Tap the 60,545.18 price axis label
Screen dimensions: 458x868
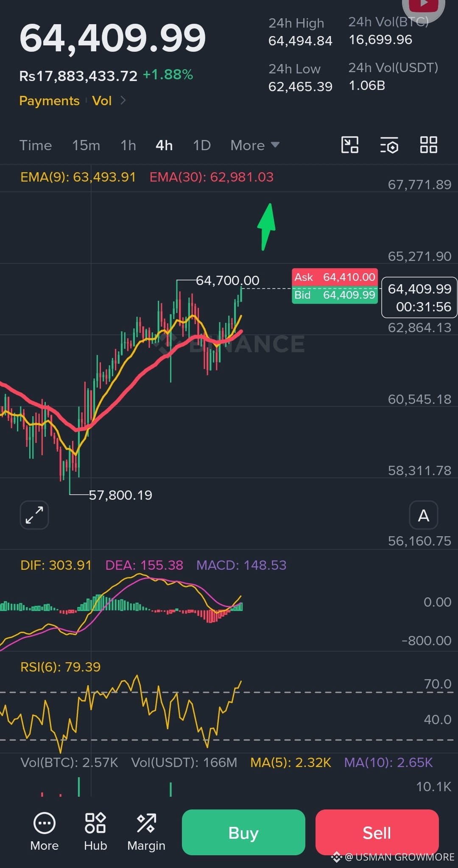pos(419,399)
